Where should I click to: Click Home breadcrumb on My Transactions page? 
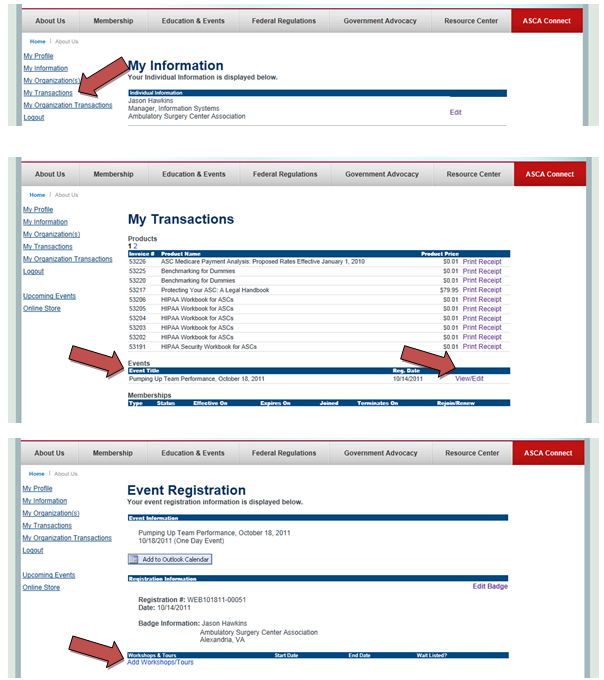[x=37, y=195]
